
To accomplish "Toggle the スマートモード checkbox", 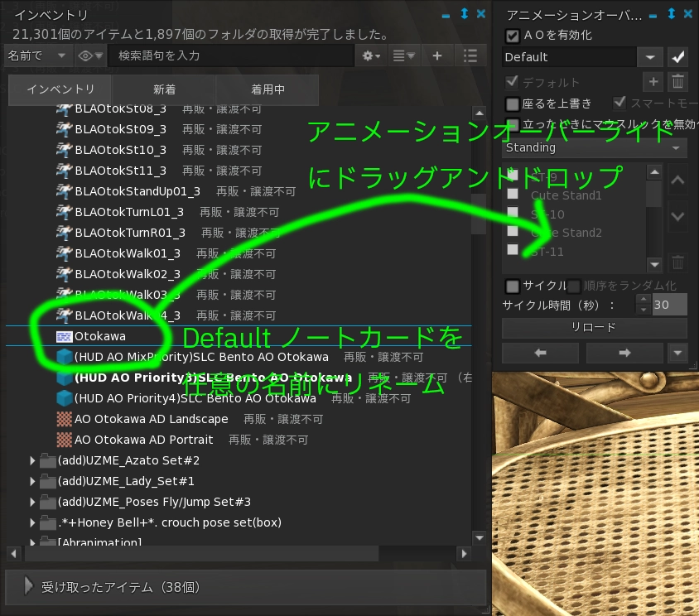I will click(619, 103).
